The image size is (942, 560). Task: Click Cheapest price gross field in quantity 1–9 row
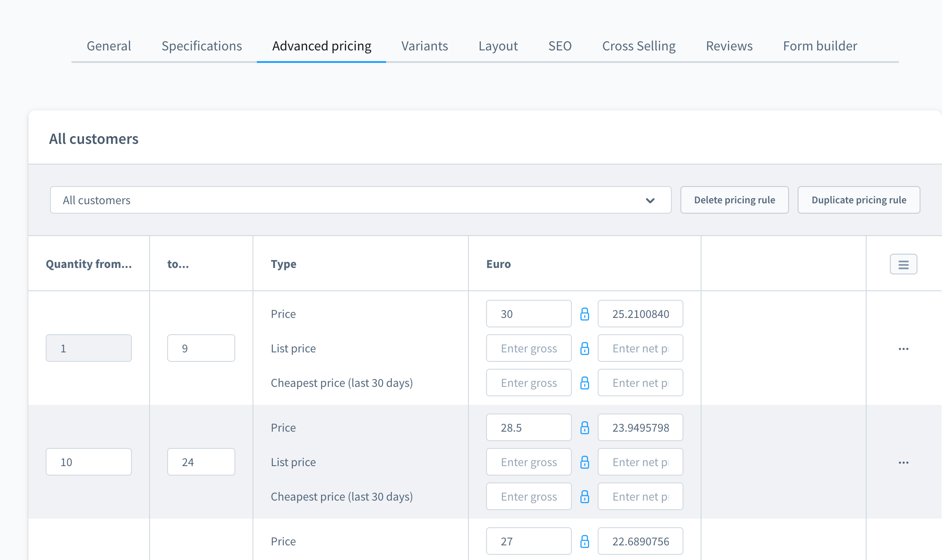point(529,383)
